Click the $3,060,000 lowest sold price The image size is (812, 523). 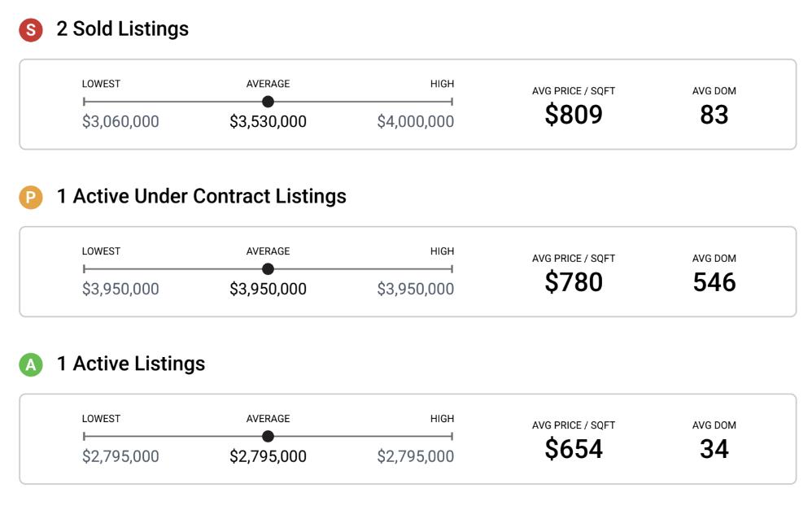pyautogui.click(x=120, y=122)
